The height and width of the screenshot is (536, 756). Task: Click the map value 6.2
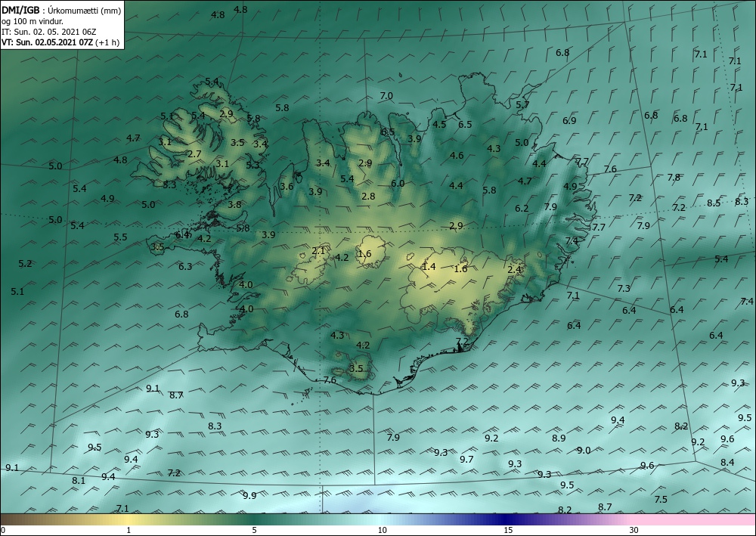[522, 209]
